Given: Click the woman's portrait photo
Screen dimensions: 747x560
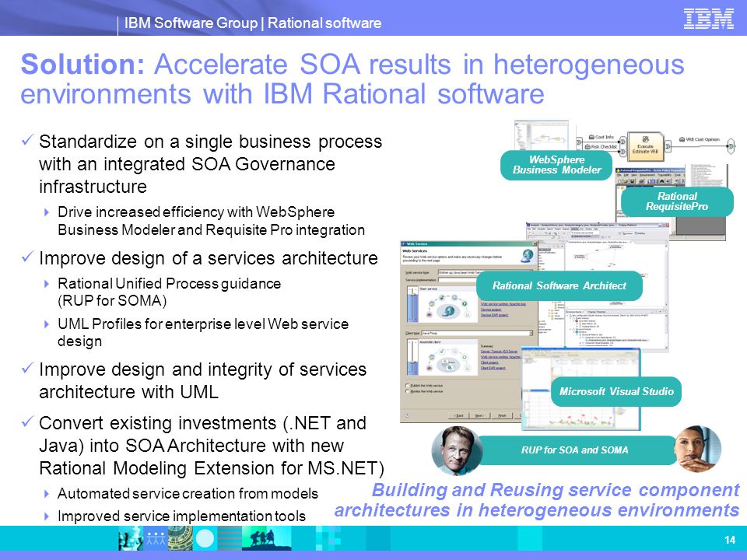Looking at the screenshot, I should point(697,449).
